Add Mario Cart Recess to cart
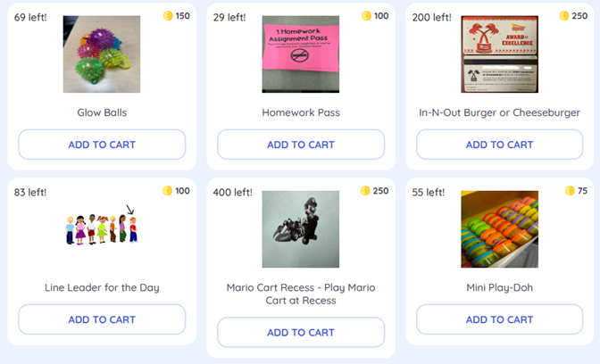Image resolution: width=600 pixels, height=364 pixels. [x=301, y=332]
